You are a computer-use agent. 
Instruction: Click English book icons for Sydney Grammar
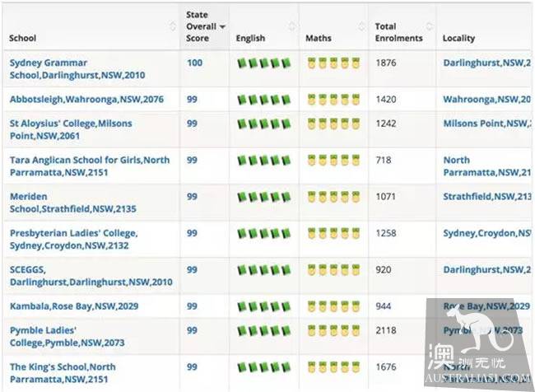[263, 63]
